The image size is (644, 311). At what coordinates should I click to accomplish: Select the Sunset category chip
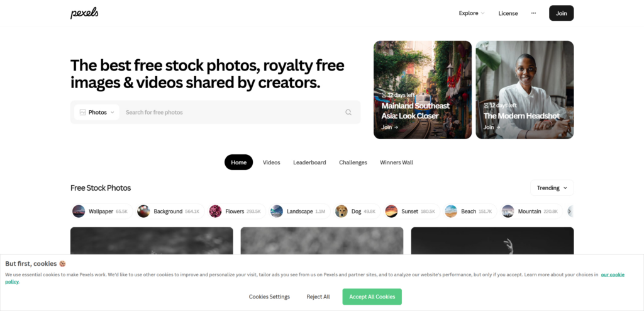click(x=411, y=212)
